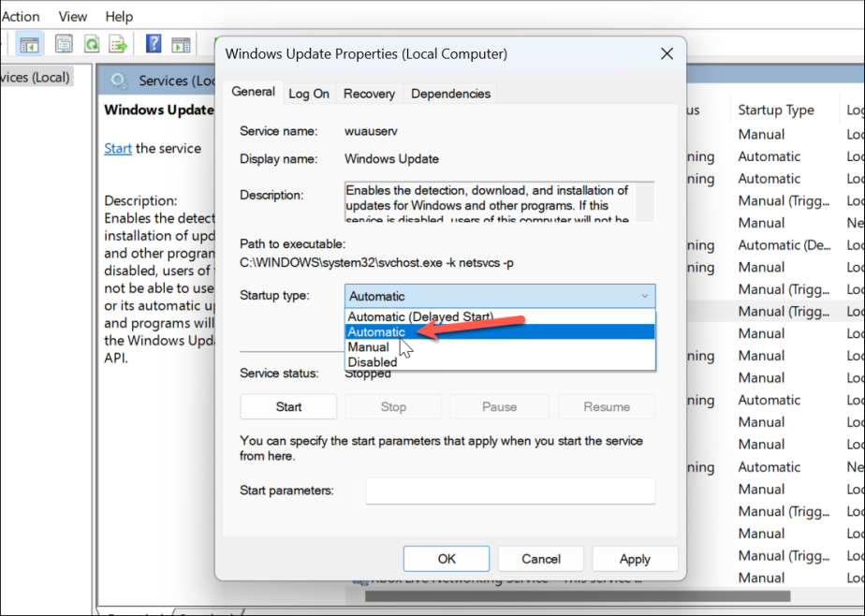Click the gear icon beside Services header
This screenshot has height=616, width=865.
(119, 81)
